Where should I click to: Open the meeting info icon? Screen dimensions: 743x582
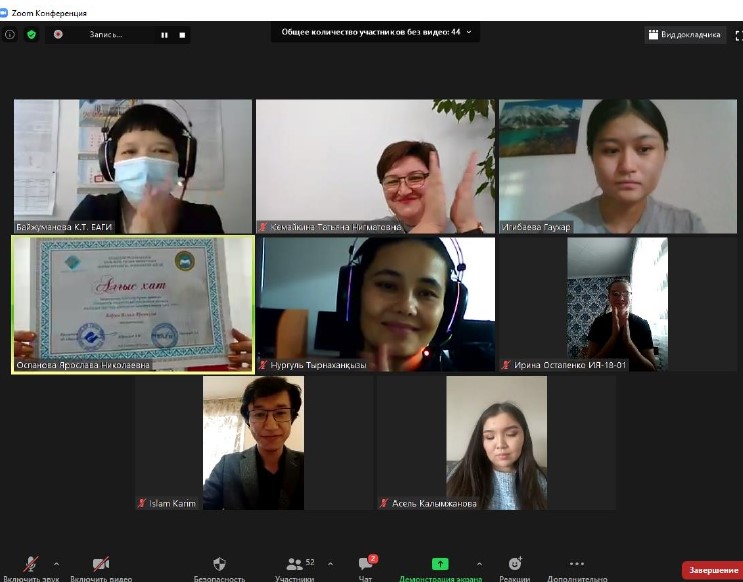tap(10, 34)
